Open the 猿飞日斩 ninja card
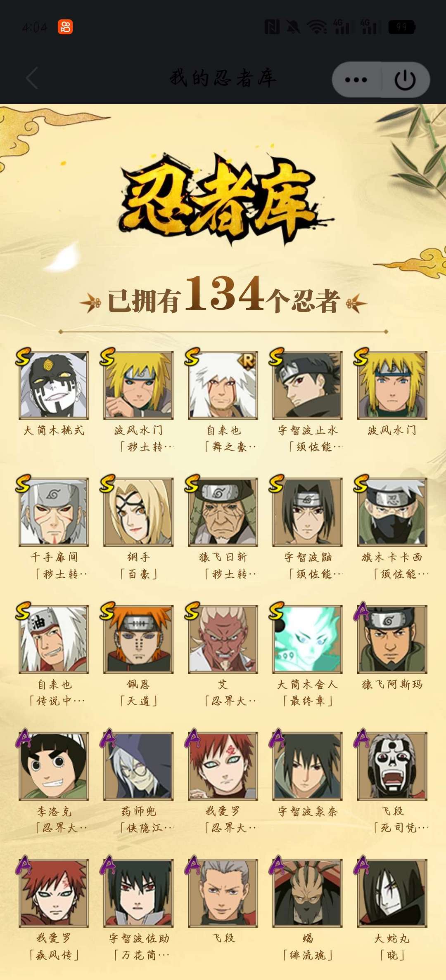446x980 pixels. click(x=223, y=512)
